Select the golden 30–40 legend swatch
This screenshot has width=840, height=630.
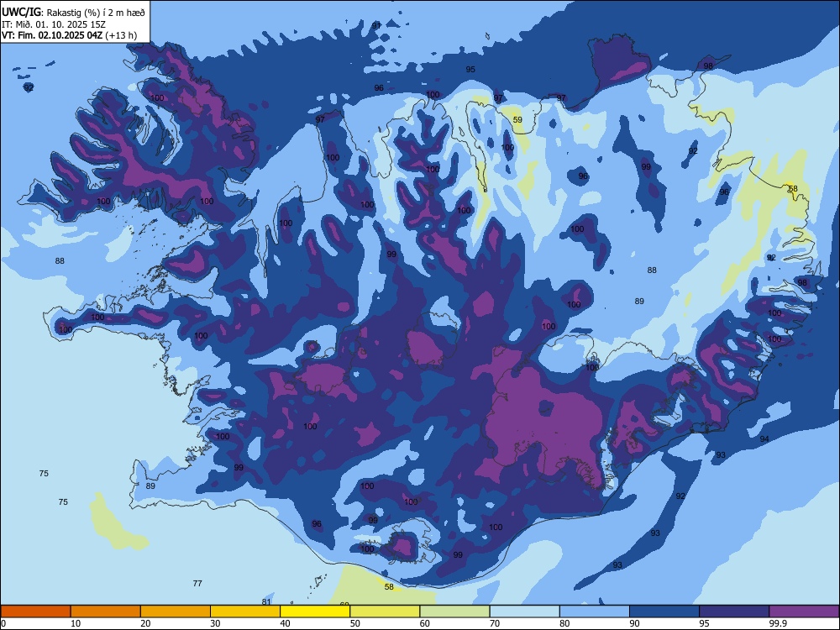tap(245, 612)
